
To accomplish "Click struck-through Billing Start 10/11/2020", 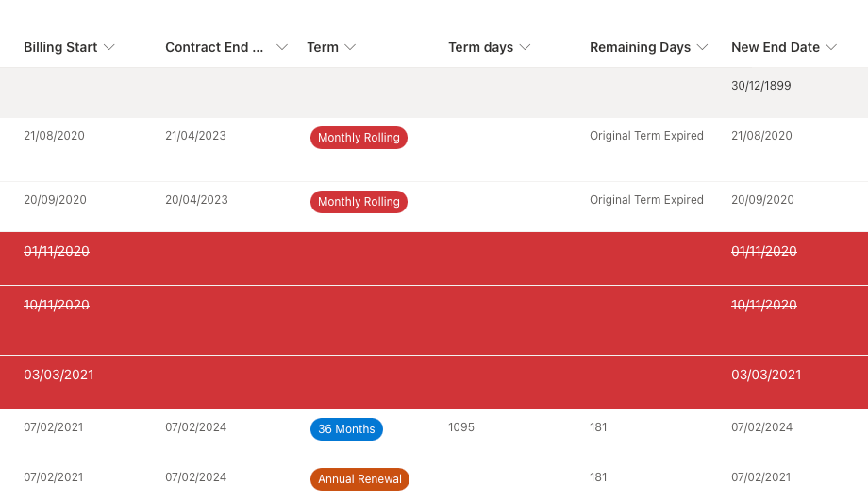I will (57, 305).
